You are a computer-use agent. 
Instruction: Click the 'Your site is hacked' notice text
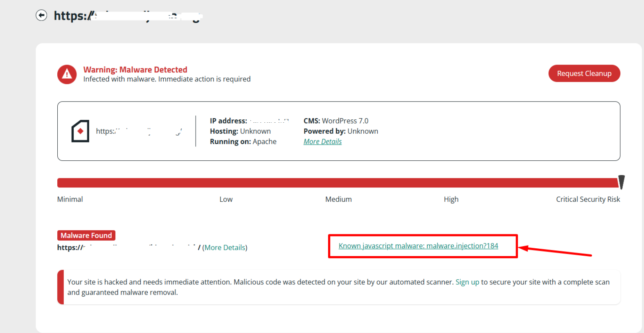(338, 287)
